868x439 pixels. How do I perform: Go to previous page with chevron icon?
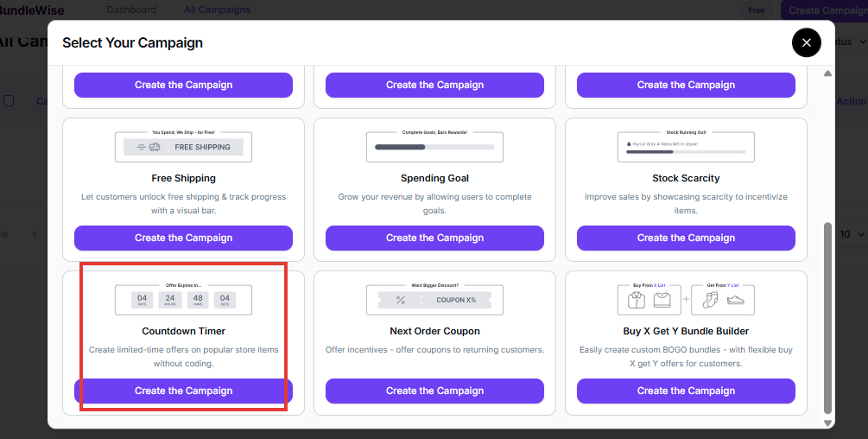[35, 235]
